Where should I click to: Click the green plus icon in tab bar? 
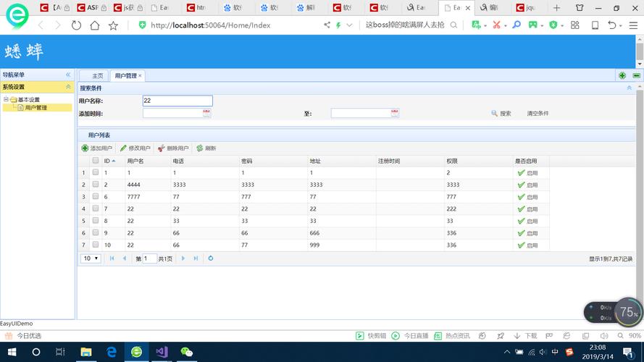622,75
